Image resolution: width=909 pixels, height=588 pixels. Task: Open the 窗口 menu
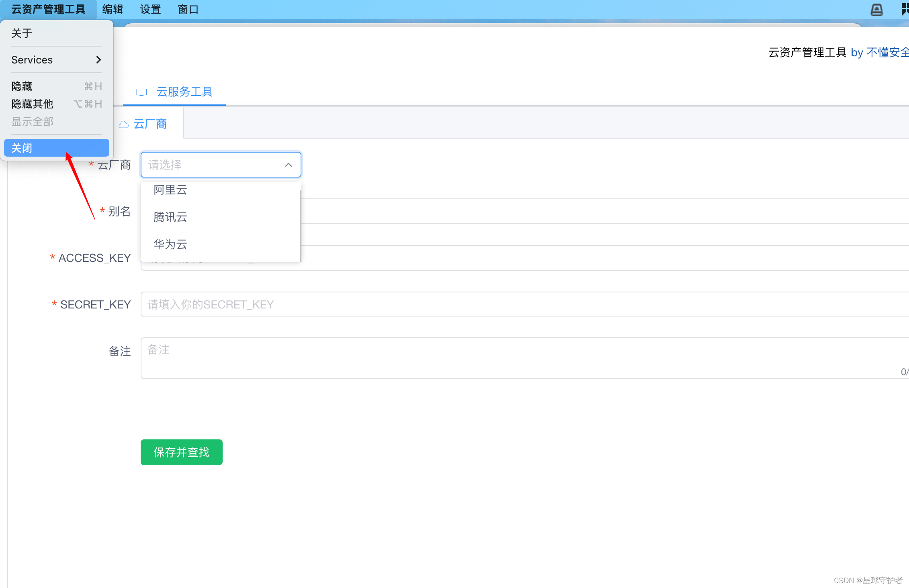coord(188,9)
